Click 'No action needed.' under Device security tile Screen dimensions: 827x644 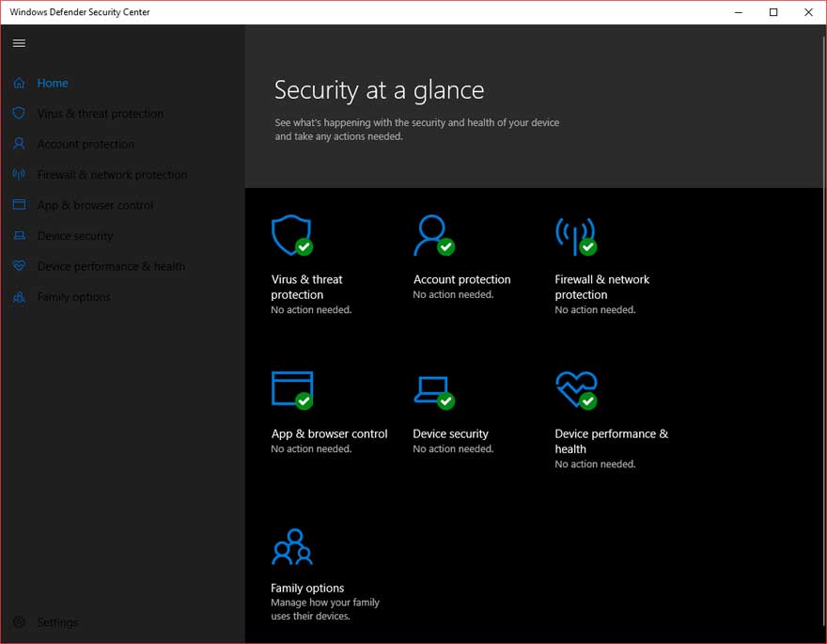(453, 448)
